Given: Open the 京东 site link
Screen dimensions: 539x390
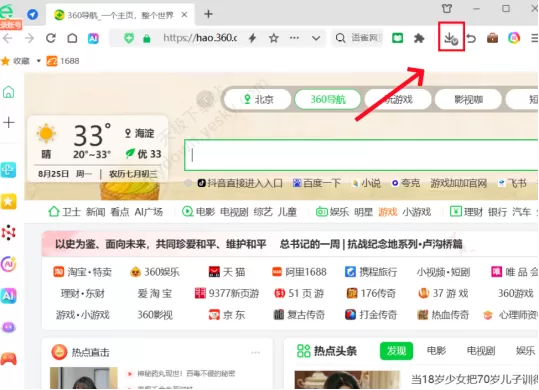Looking at the screenshot, I should point(227,315).
